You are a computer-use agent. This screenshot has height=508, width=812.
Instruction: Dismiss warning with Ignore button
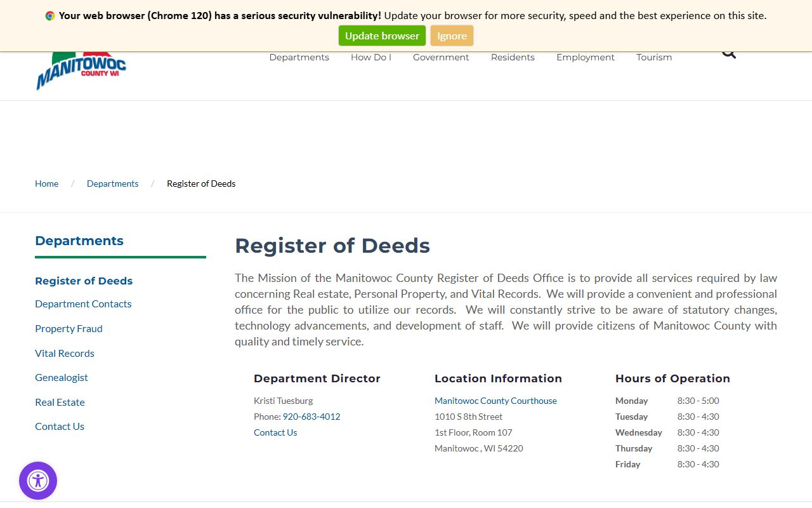click(x=452, y=36)
